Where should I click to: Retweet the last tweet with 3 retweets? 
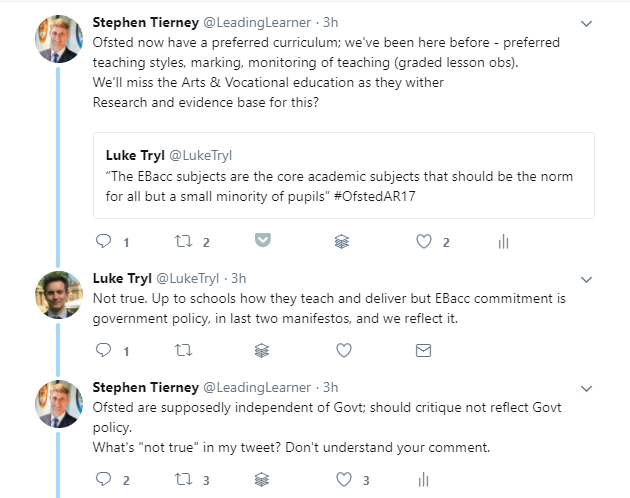click(182, 480)
